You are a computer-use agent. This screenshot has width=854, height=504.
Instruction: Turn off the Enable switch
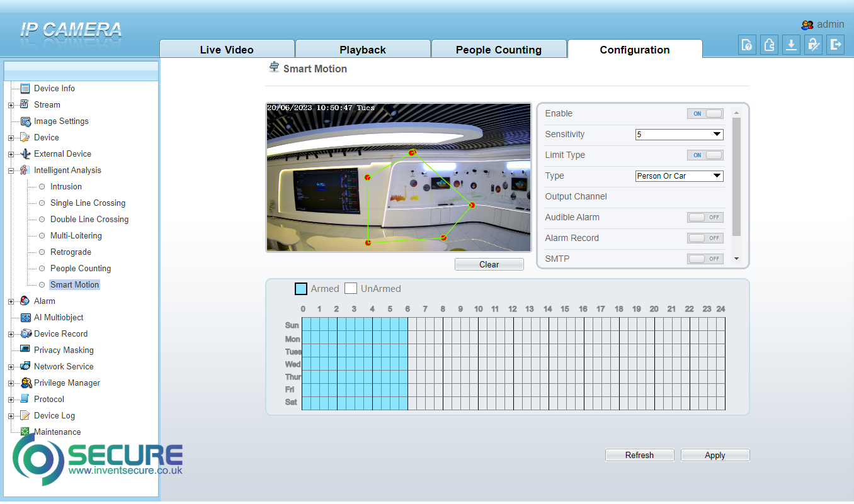click(x=705, y=114)
